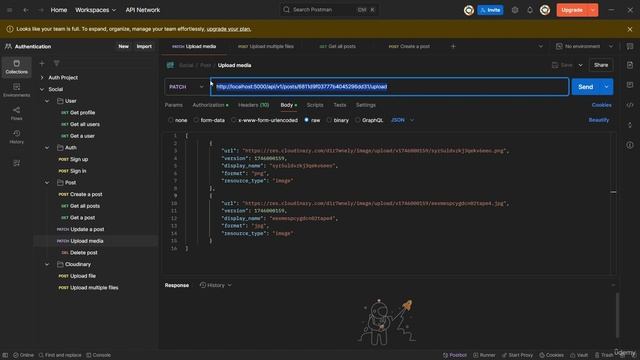Screen dimensions: 640x360
Task: Open the Flows sidebar panel
Action: (x=16, y=113)
